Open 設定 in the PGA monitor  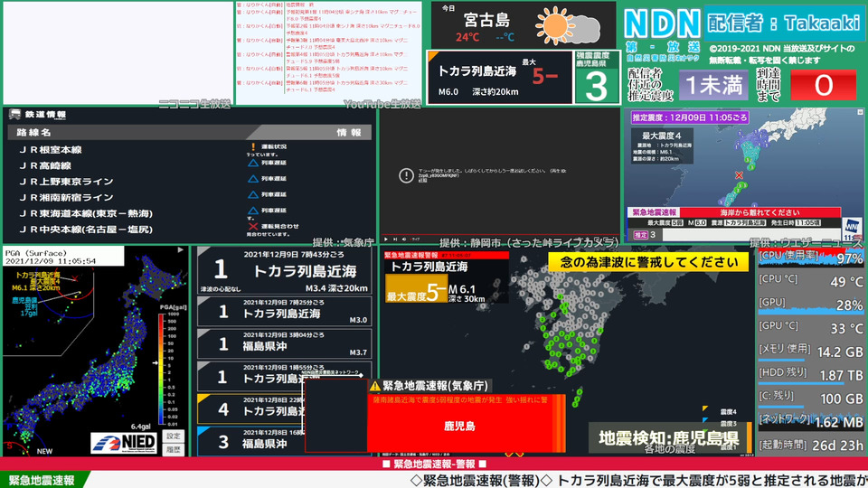pyautogui.click(x=174, y=436)
